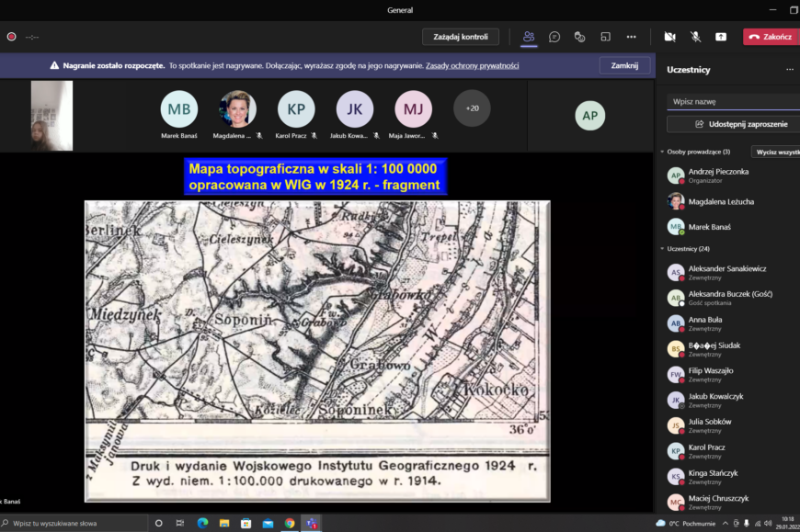800x532 pixels.
Task: Open File Explorer from taskbar
Action: coord(224,524)
